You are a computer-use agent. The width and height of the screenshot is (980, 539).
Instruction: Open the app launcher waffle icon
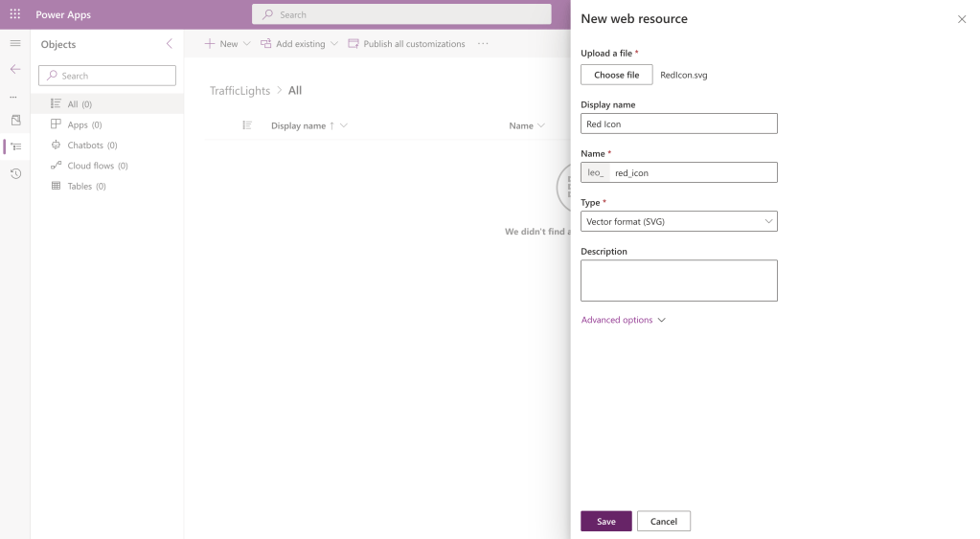14,14
